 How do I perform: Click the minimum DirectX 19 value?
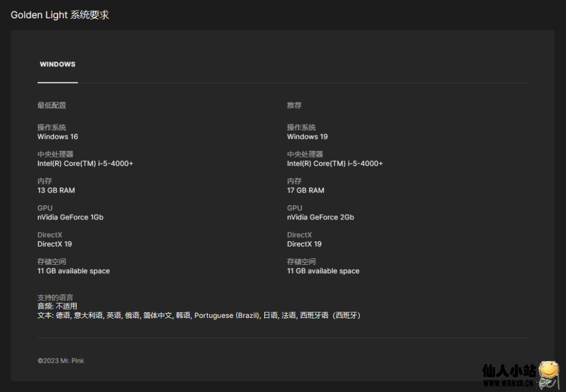pyautogui.click(x=55, y=244)
